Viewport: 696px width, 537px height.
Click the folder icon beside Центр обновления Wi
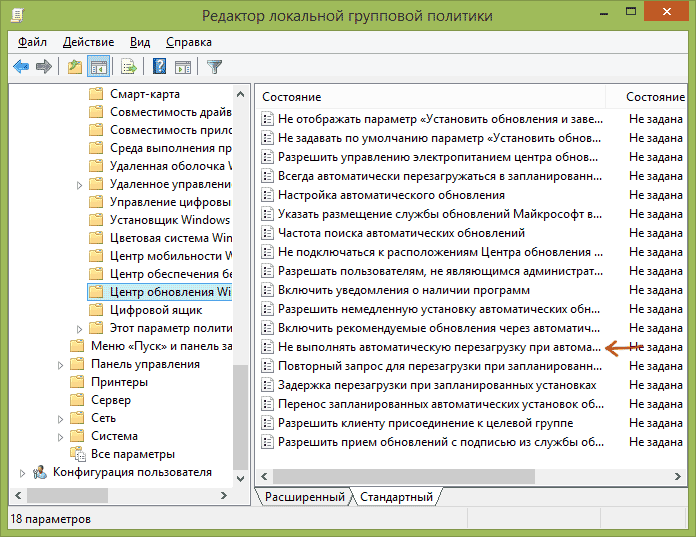[x=96, y=292]
